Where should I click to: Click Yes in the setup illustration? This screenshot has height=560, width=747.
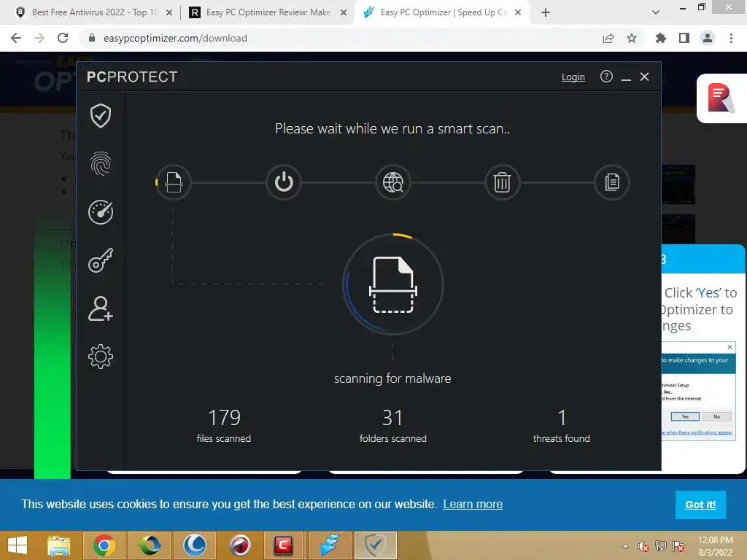[x=685, y=416]
